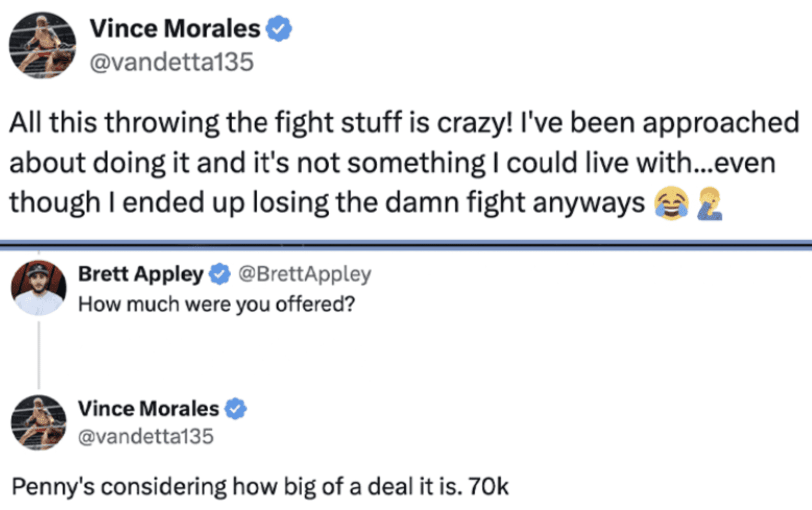Viewport: 812px width, 510px height.
Task: Click the blue divider line between tweets
Action: point(406,244)
